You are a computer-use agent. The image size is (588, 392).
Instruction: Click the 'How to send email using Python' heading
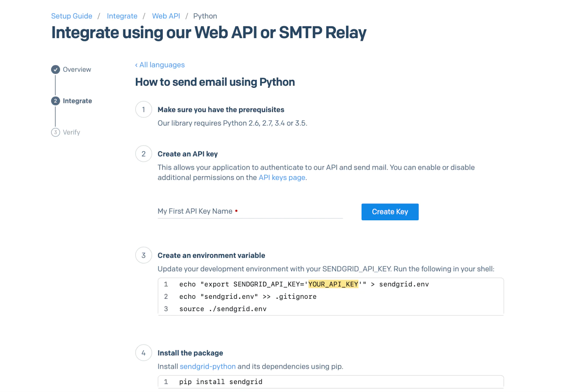215,82
